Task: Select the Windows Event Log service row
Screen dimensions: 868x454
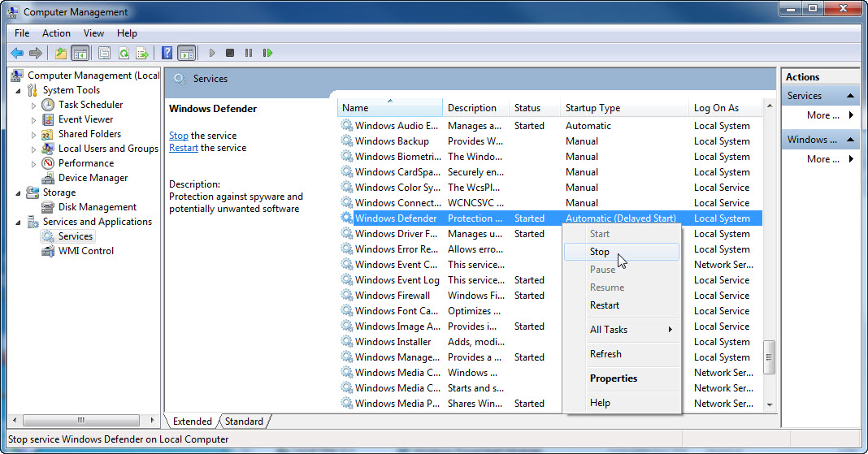Action: pos(549,280)
